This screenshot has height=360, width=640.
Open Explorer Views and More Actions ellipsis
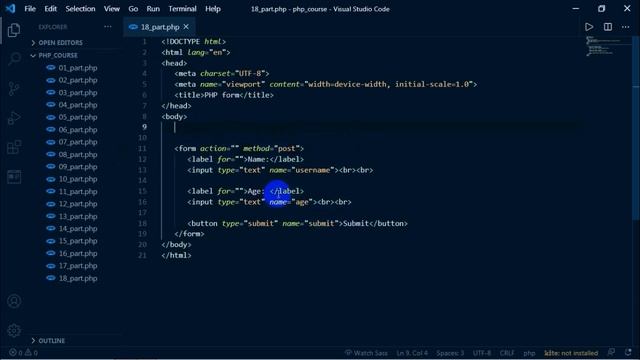tap(108, 27)
